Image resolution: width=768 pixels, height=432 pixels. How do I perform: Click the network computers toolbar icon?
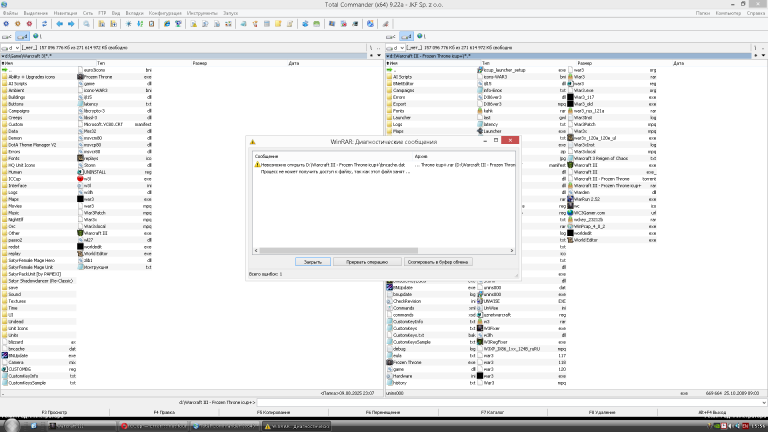(x=178, y=24)
